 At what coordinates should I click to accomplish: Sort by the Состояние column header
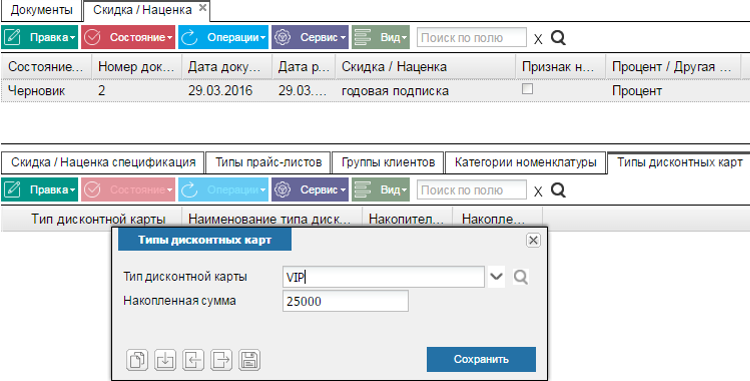(x=46, y=67)
